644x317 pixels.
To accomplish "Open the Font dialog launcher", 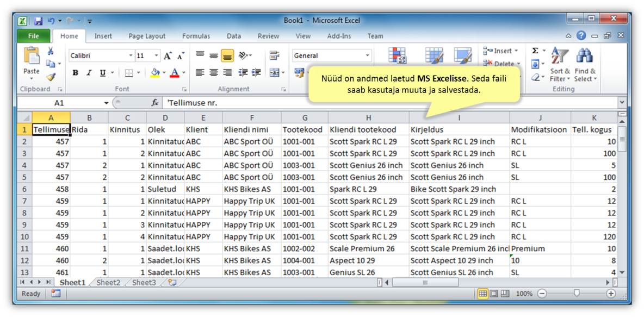I will [x=184, y=89].
